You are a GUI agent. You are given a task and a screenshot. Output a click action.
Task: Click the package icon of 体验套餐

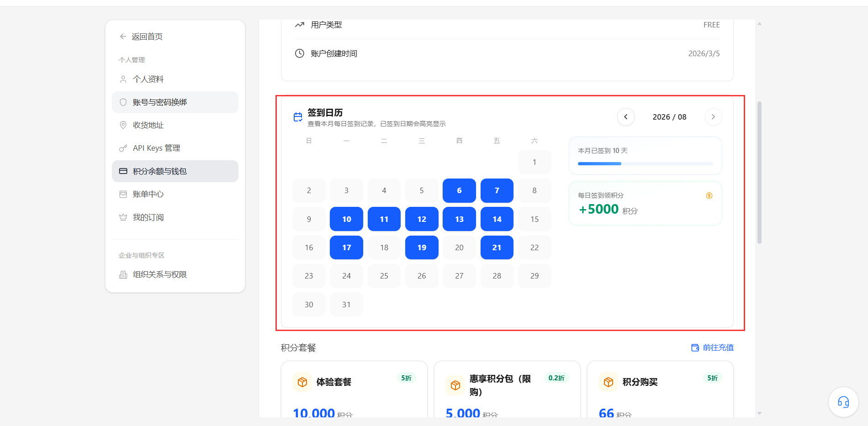(302, 382)
